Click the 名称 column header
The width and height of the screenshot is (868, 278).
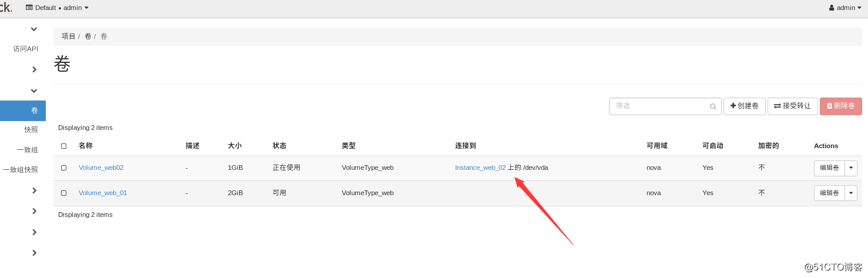86,146
